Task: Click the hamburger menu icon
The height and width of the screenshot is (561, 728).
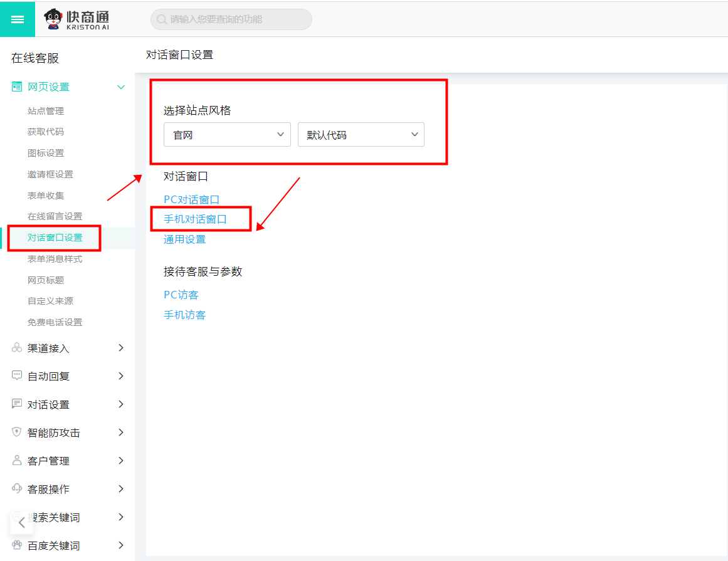Action: [x=18, y=19]
